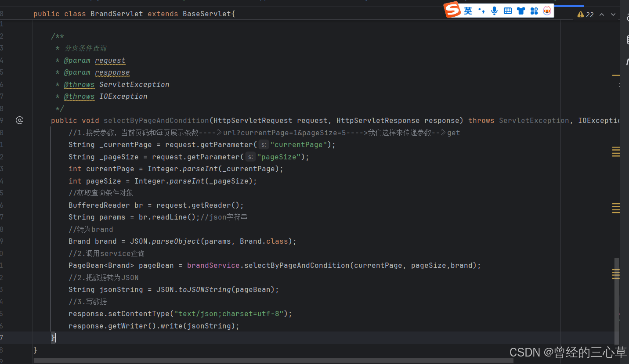629x364 pixels.
Task: Click the string literal "currentPage"
Action: pyautogui.click(x=299, y=145)
